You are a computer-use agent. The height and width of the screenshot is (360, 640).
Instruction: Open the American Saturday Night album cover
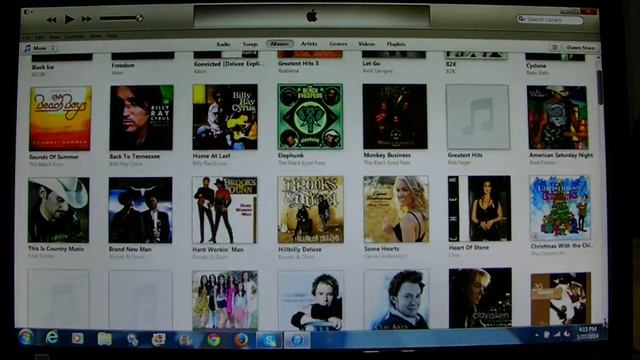click(558, 117)
